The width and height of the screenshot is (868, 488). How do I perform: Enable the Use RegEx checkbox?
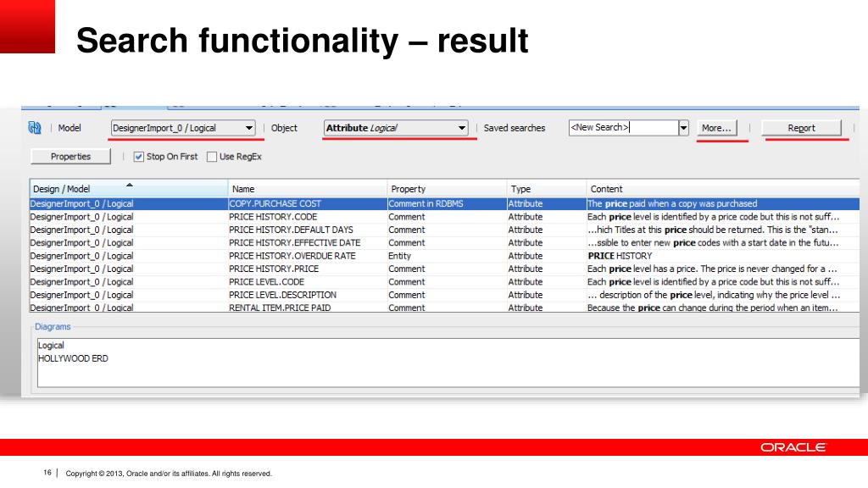[x=211, y=157]
